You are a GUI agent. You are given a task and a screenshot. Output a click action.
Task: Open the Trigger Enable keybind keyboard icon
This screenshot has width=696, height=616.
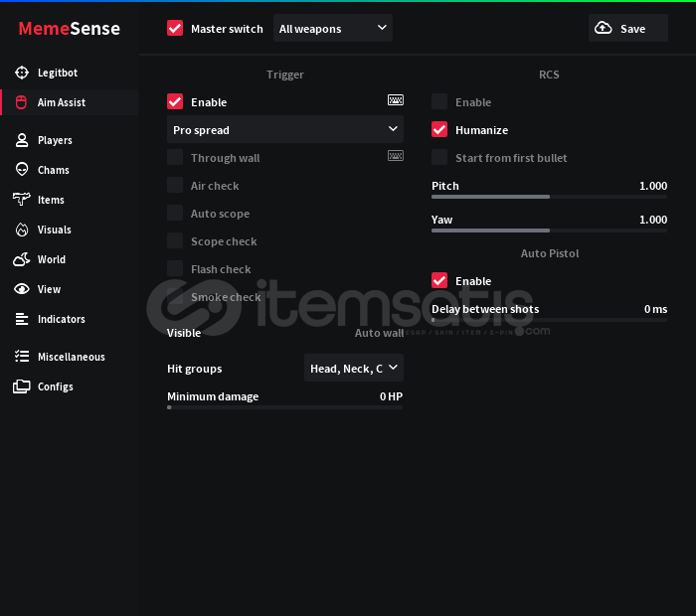pos(395,99)
